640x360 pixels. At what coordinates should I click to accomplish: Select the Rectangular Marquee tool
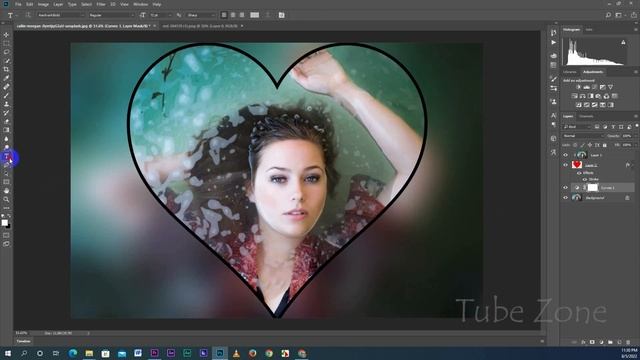coord(6,43)
